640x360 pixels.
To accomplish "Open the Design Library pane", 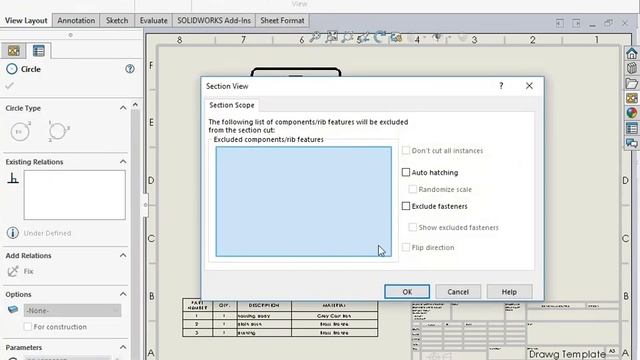I will [x=631, y=68].
